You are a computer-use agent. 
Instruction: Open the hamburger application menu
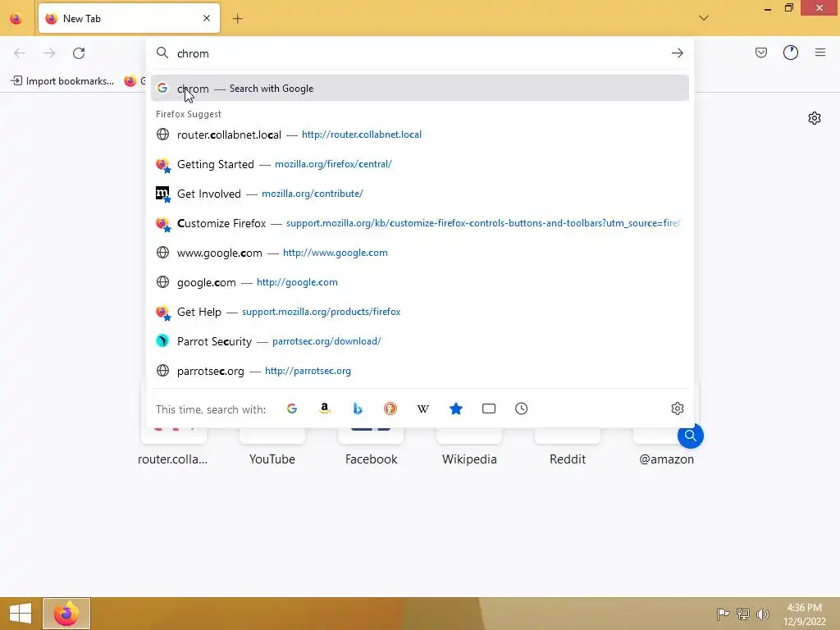pyautogui.click(x=819, y=52)
